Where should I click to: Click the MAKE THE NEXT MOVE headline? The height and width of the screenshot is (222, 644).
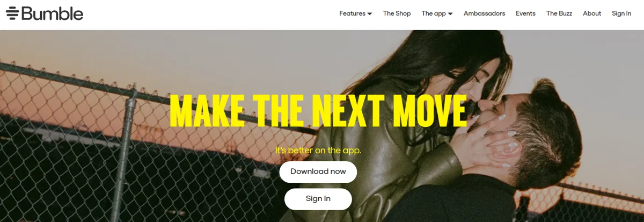pyautogui.click(x=318, y=111)
